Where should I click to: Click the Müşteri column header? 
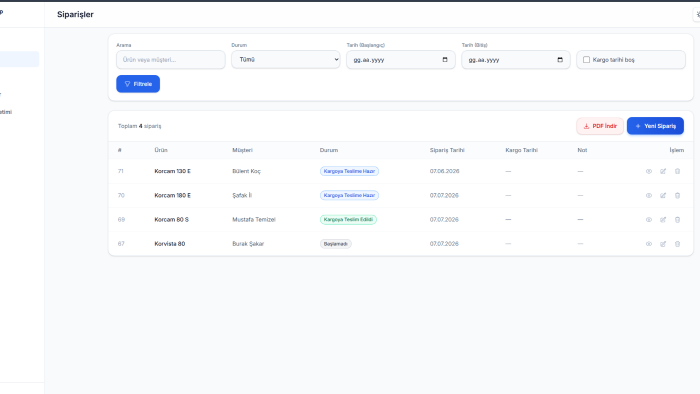click(x=242, y=150)
